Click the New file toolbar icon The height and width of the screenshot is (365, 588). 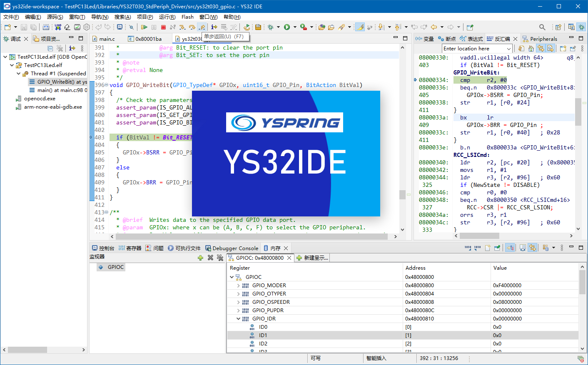point(8,27)
